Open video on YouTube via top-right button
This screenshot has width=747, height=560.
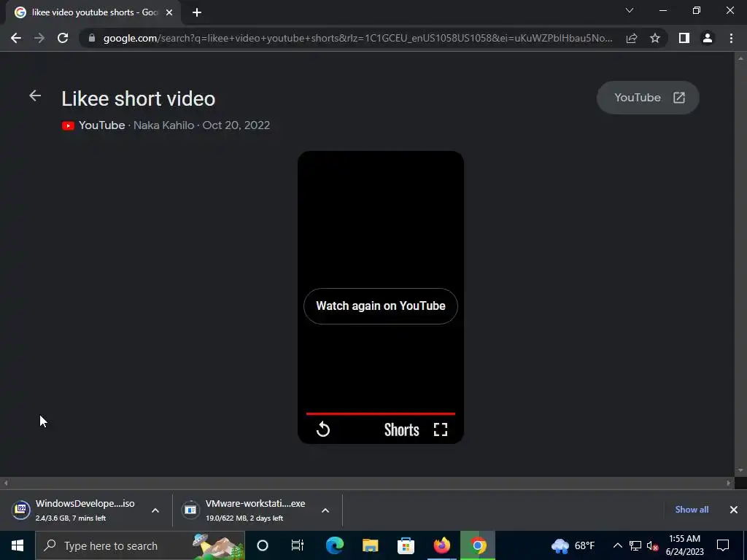click(648, 98)
